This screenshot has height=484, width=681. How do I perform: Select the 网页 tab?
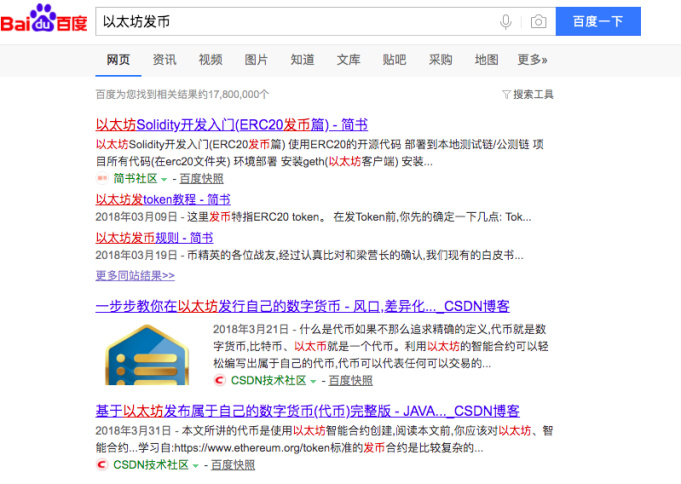point(118,60)
